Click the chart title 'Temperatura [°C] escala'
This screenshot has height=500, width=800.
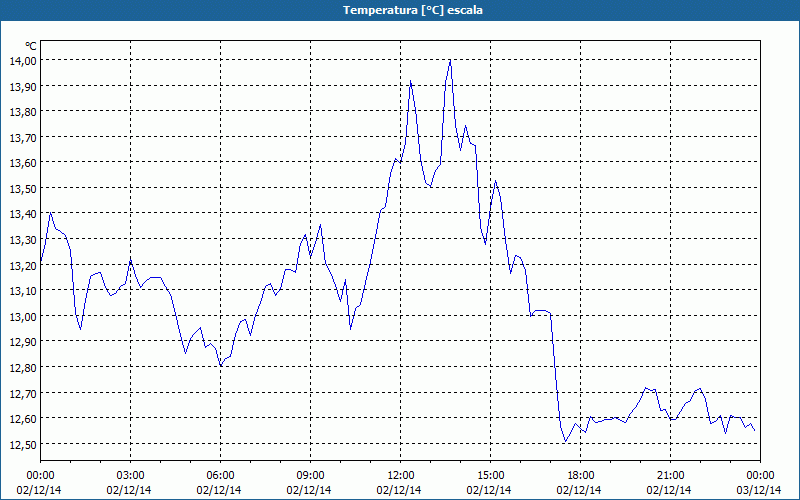(413, 10)
